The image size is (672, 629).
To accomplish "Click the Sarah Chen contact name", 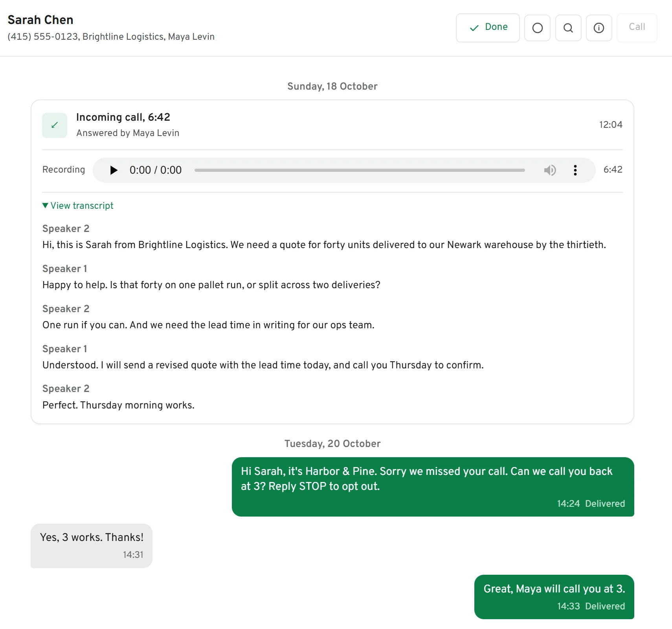I will 40,20.
